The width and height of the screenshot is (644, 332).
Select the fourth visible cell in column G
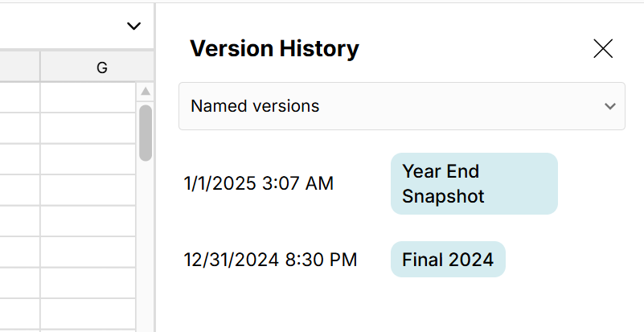pos(88,190)
